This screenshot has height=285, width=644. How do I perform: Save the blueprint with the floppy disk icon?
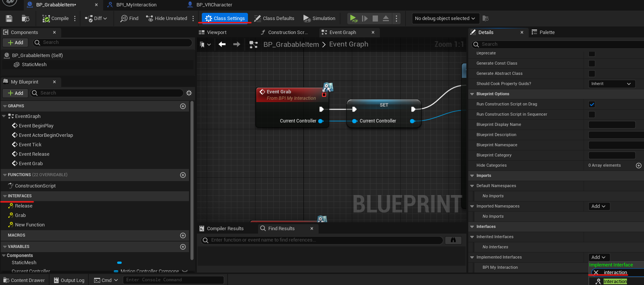point(9,19)
